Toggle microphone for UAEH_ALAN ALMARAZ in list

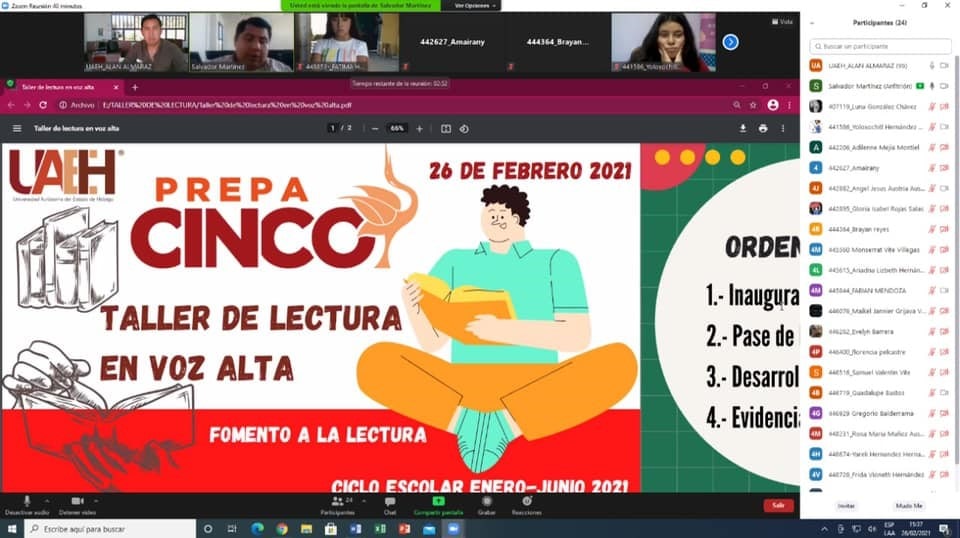(932, 65)
